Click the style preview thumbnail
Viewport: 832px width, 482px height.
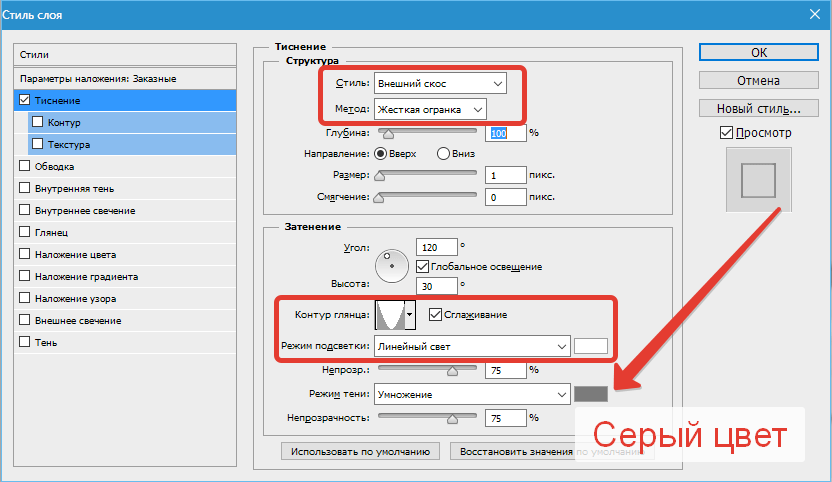pyautogui.click(x=759, y=180)
